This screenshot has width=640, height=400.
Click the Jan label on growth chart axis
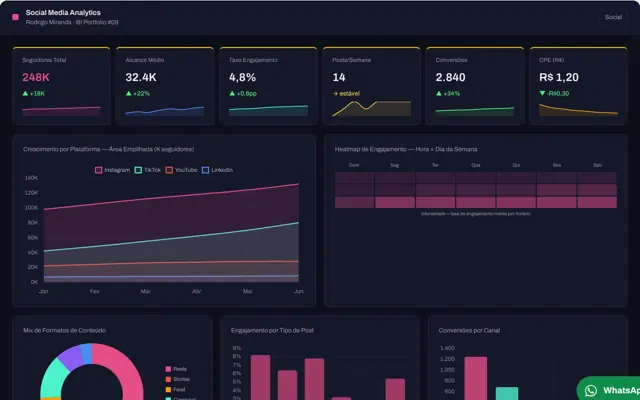point(43,291)
